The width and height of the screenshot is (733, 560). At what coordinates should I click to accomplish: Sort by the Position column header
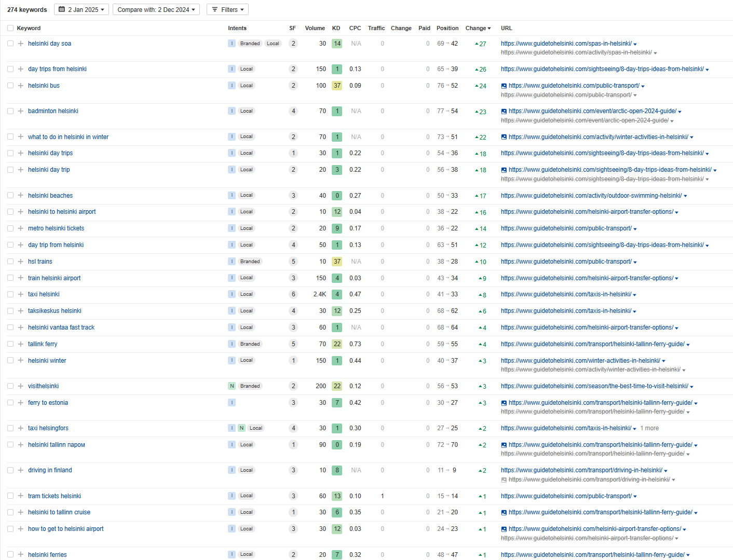[x=447, y=28]
